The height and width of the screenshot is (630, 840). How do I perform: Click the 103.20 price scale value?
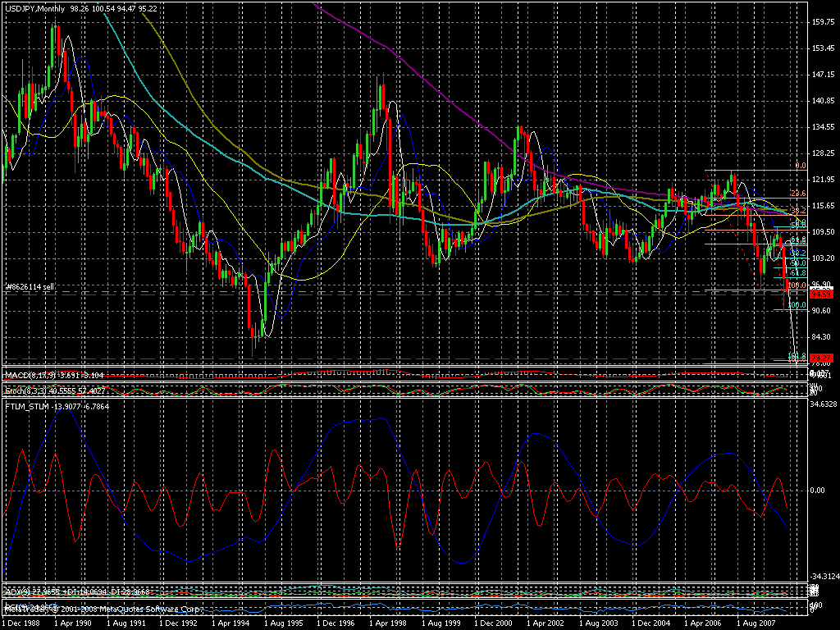pyautogui.click(x=824, y=258)
